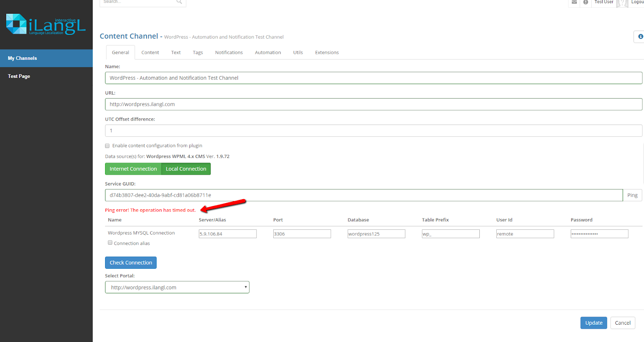The height and width of the screenshot is (342, 644).
Task: Click the Test User name
Action: coord(604,2)
